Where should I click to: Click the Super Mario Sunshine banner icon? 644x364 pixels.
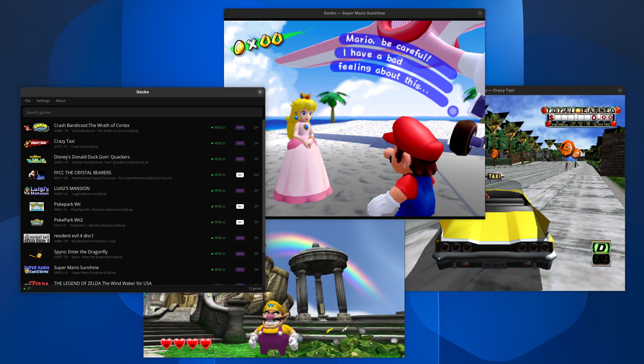click(x=37, y=270)
